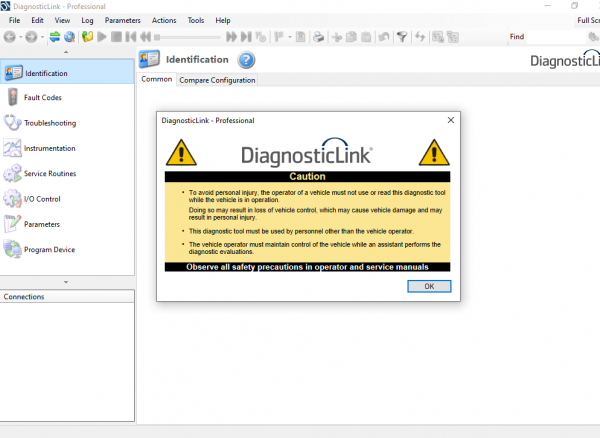Viewport: 600px width, 438px height.
Task: Click the log playback position slider
Action: click(x=188, y=37)
